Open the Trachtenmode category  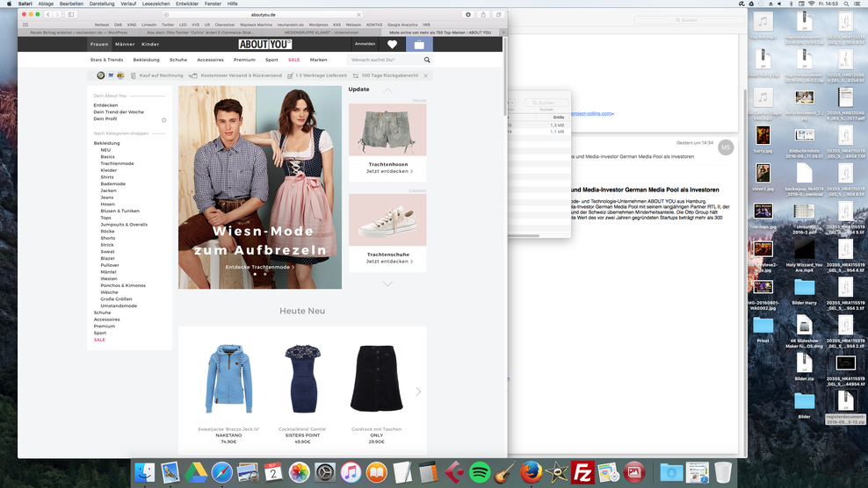118,164
